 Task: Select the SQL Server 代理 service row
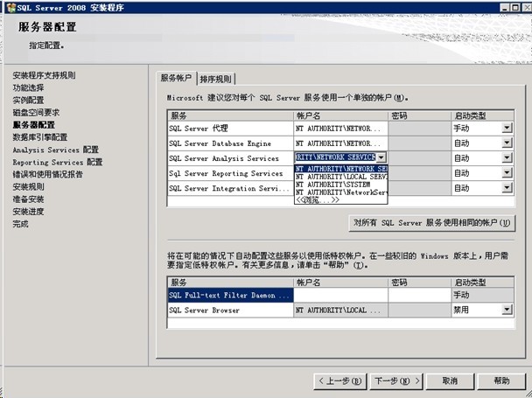point(230,129)
